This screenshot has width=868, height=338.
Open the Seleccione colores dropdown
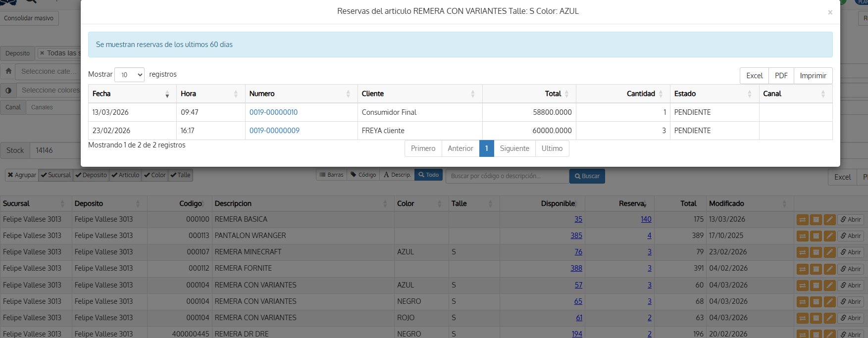tap(50, 91)
